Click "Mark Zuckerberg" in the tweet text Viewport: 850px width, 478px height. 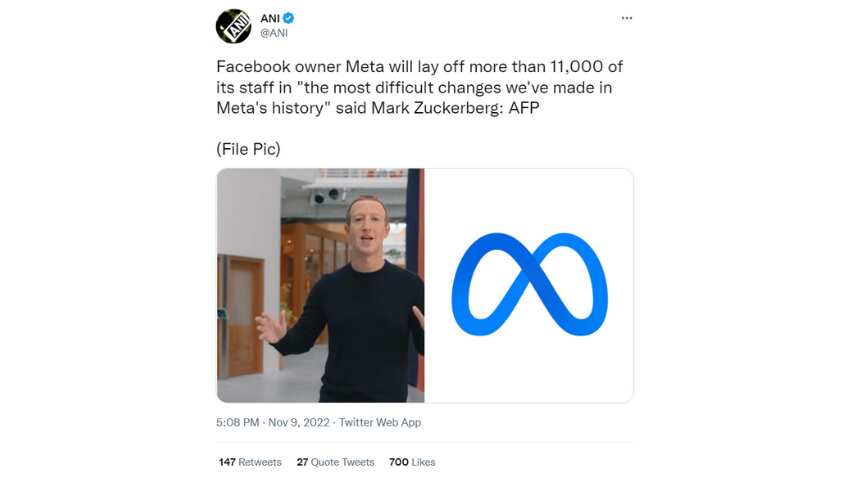(437, 108)
